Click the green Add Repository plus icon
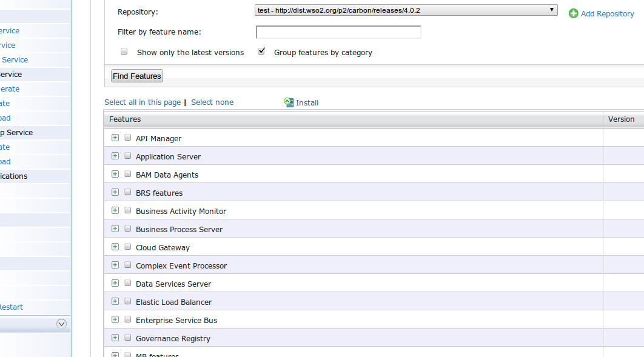 (574, 13)
